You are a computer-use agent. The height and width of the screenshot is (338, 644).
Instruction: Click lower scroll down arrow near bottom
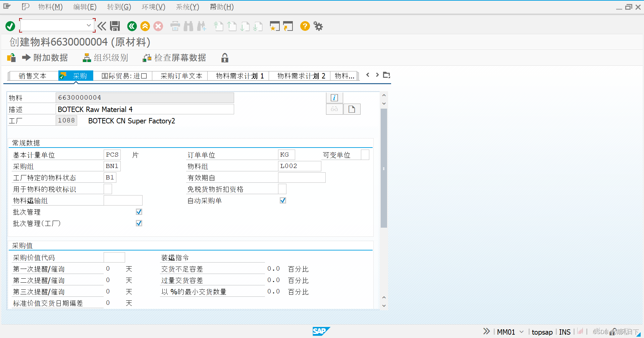point(384,305)
